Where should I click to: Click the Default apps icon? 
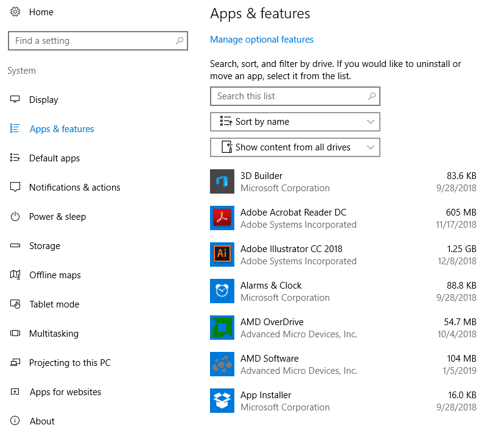coord(15,158)
